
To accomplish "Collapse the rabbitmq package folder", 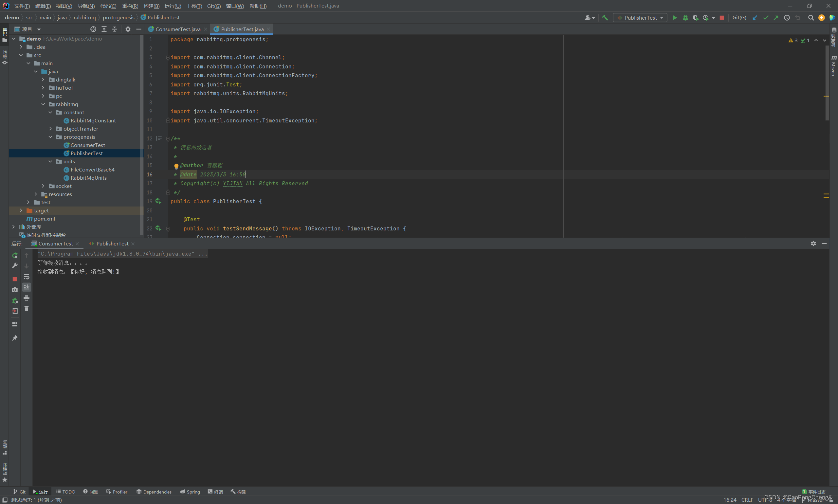I will point(43,104).
